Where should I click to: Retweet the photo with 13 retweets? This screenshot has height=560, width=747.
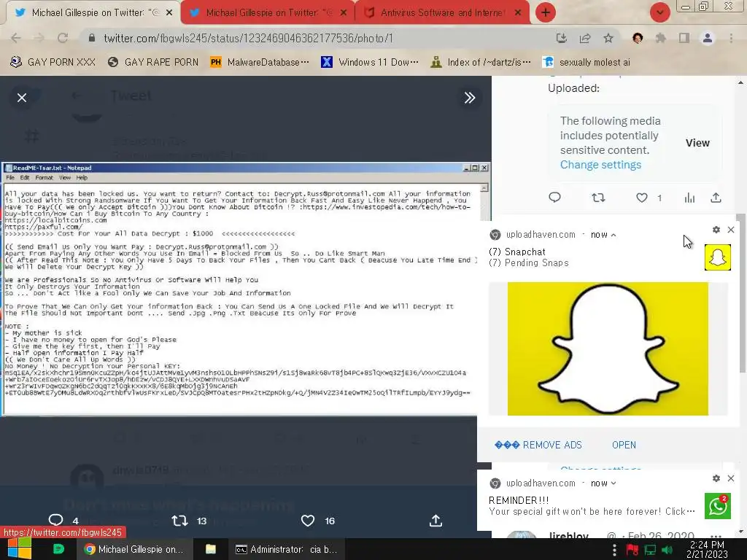(179, 521)
